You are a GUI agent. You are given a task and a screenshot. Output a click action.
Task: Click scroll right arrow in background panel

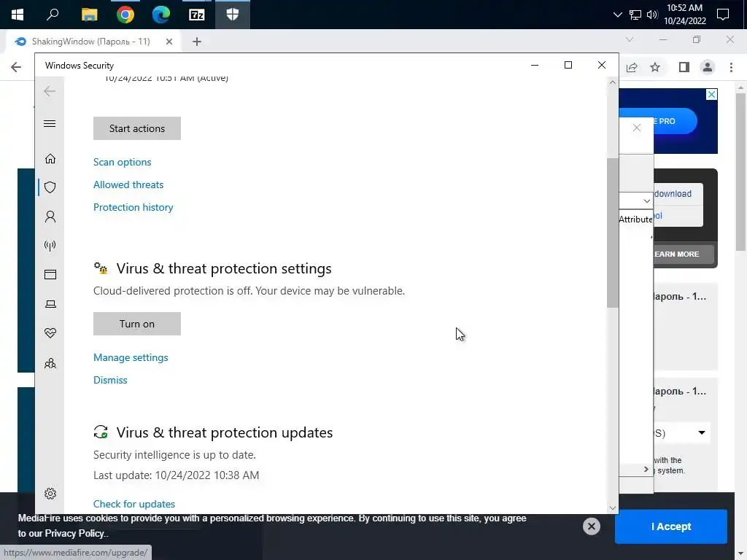click(x=646, y=470)
